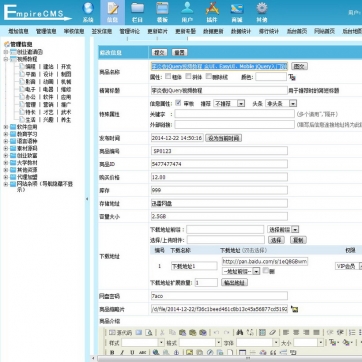362x362 pixels.
Task: Open the 插件 tools icon in top navigation
Action: point(212,8)
